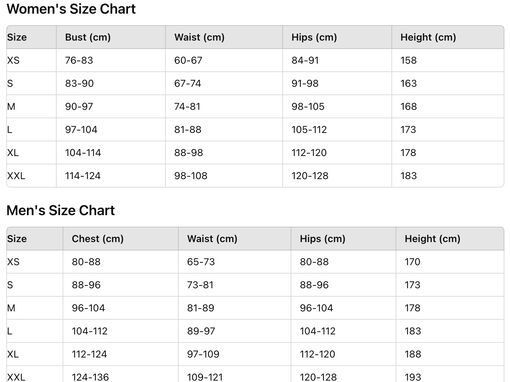510x382 pixels.
Task: Click women's XXL height value 183
Action: (x=409, y=176)
